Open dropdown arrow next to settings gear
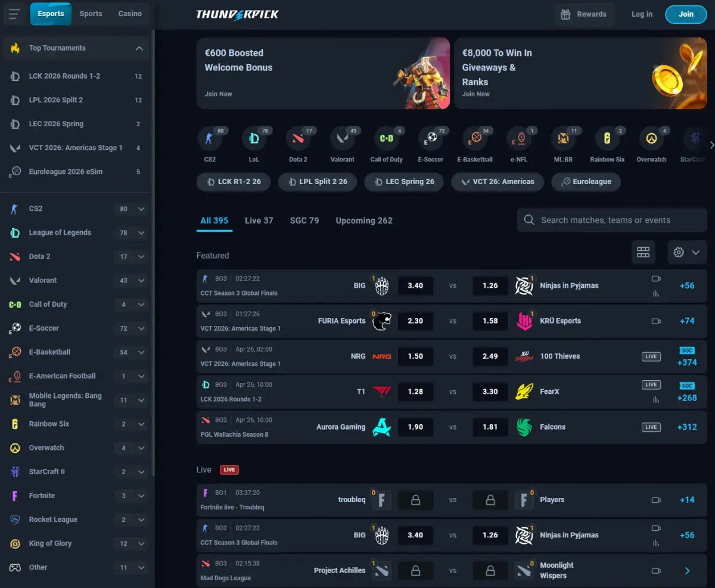Screen dimensions: 715x588 coord(695,253)
